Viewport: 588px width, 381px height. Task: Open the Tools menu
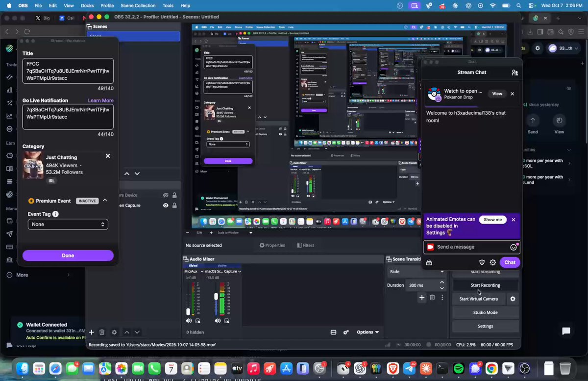point(168,5)
